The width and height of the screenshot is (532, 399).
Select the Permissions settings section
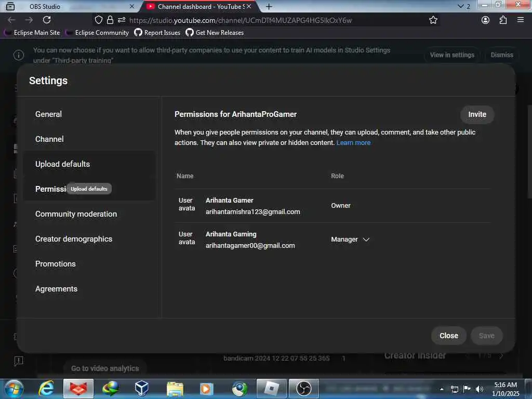[x=51, y=189]
